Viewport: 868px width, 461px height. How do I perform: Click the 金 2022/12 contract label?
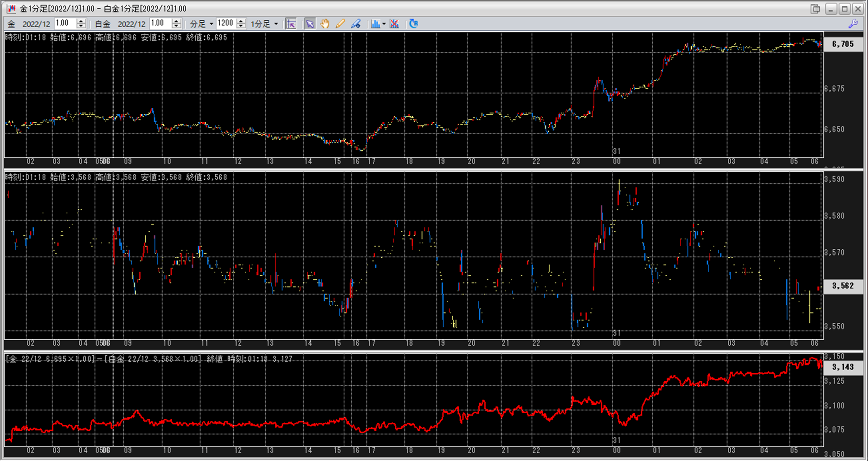point(29,24)
